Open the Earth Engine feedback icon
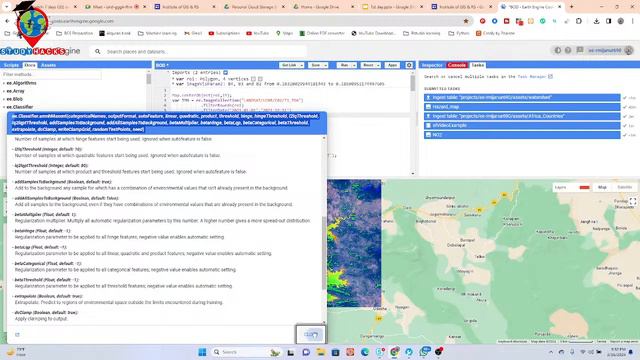This screenshot has width=640, height=360. pyautogui.click(x=580, y=50)
